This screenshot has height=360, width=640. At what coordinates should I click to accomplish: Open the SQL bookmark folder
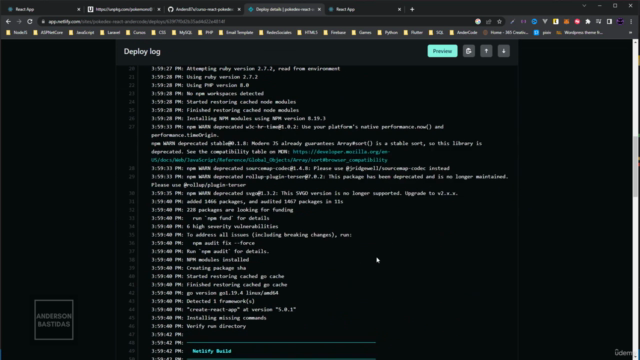coord(436,32)
